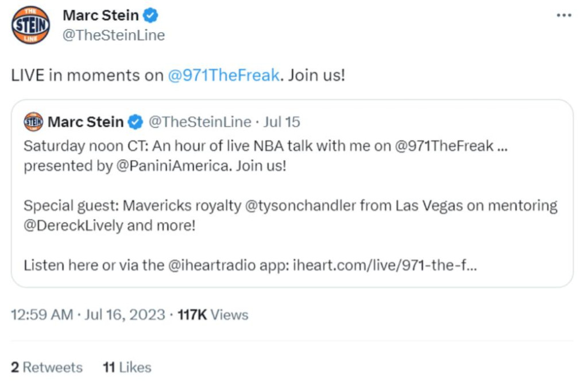Visit the @TheSteinLine handle under main author name
The width and height of the screenshot is (588, 381).
click(x=114, y=35)
